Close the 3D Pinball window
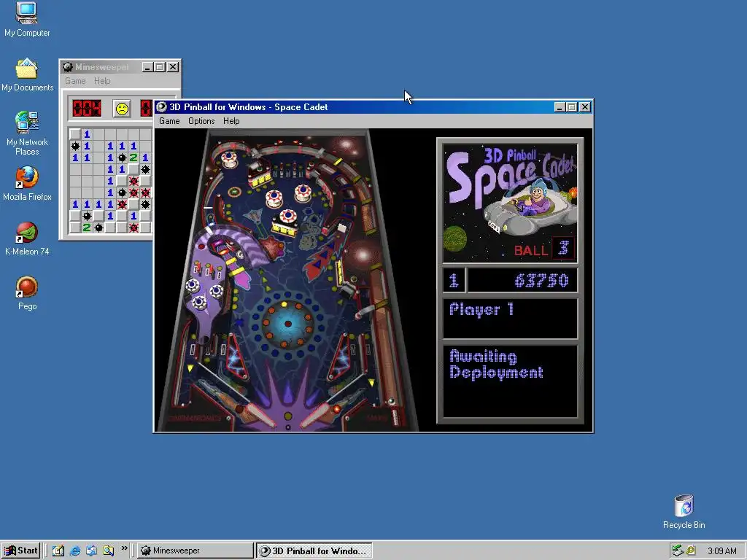 point(585,107)
